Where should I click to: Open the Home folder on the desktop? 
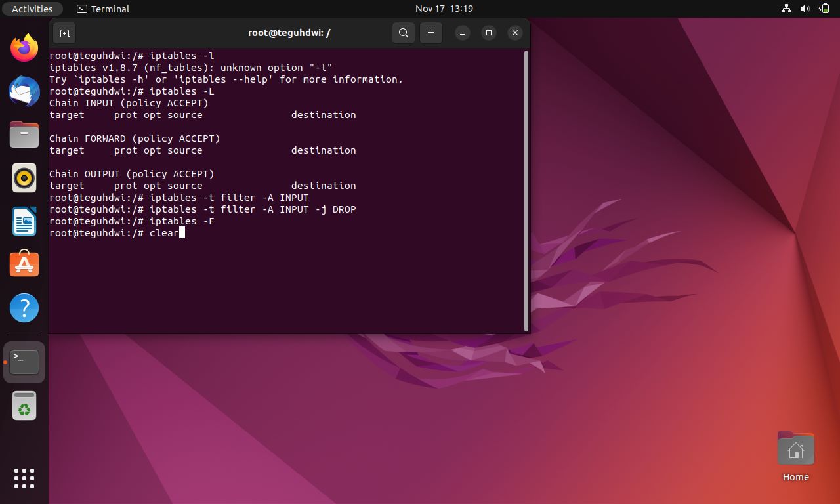tap(795, 457)
